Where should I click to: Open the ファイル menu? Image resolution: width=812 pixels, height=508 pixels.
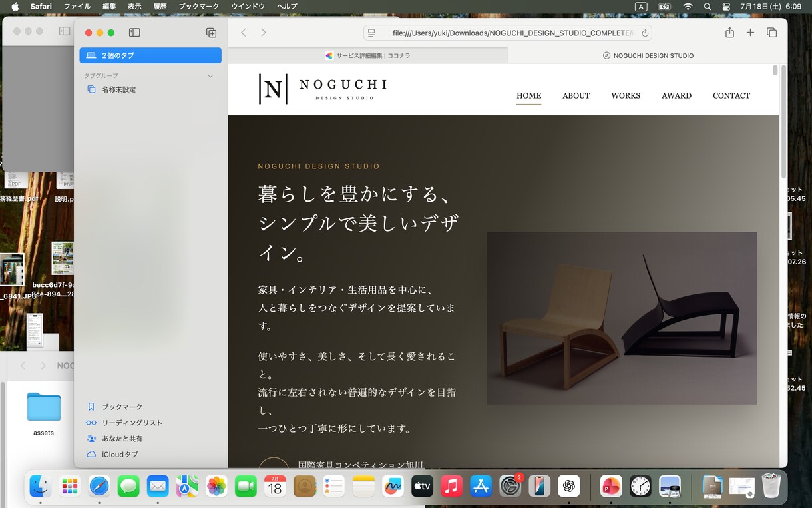pyautogui.click(x=77, y=7)
